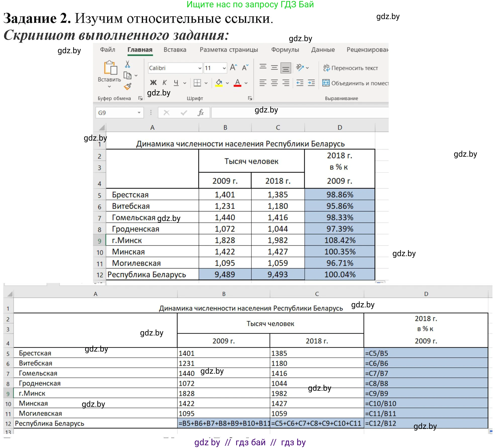Toggle italic К formatting
Viewport: 501px width, 448px height.
165,83
